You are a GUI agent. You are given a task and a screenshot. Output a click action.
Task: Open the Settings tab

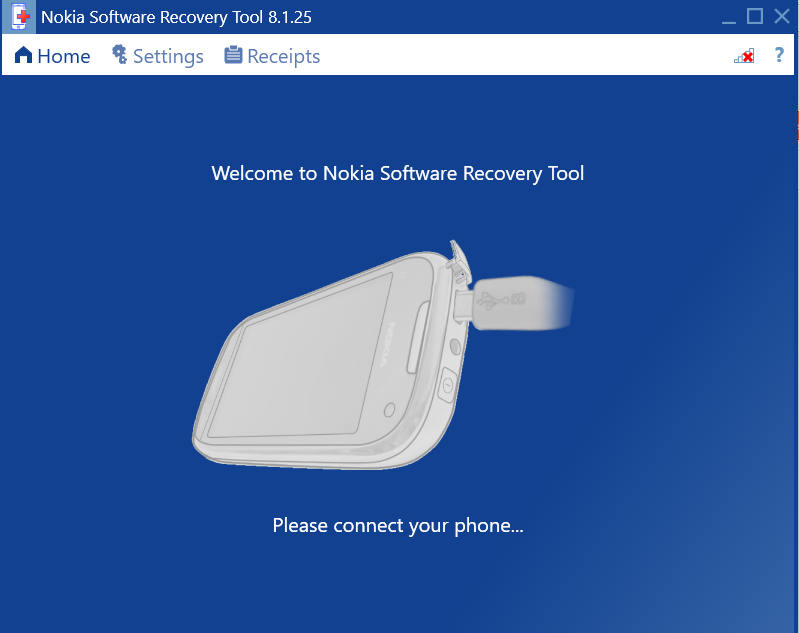click(x=158, y=56)
